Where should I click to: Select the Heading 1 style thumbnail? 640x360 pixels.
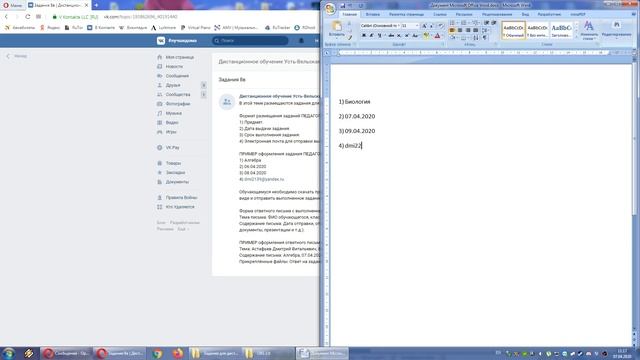click(x=562, y=30)
